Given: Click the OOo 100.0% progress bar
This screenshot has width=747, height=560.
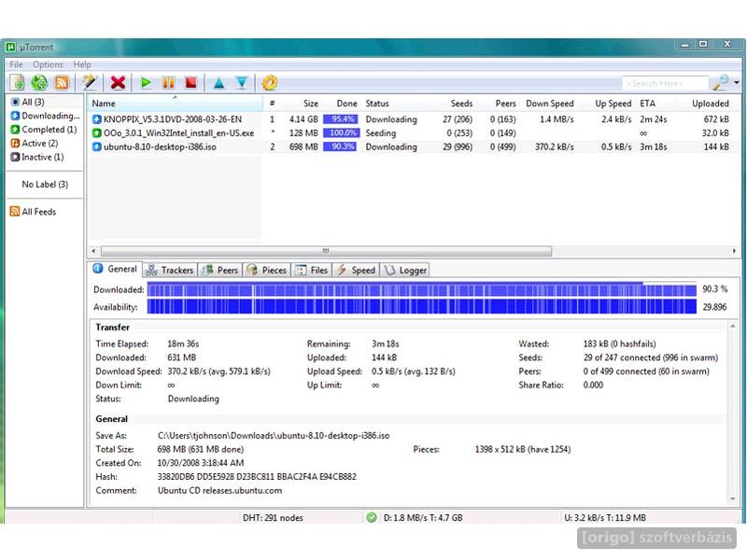Looking at the screenshot, I should [x=341, y=133].
